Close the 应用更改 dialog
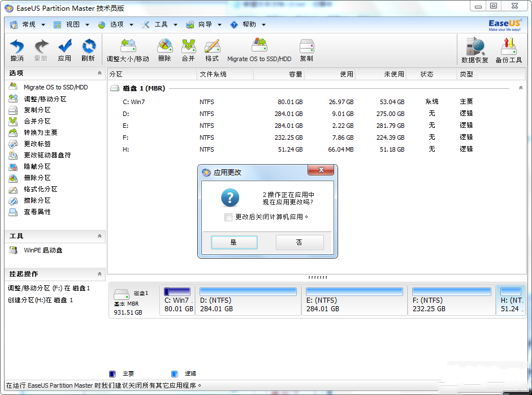Viewport: 532px width, 395px height. tap(321, 170)
